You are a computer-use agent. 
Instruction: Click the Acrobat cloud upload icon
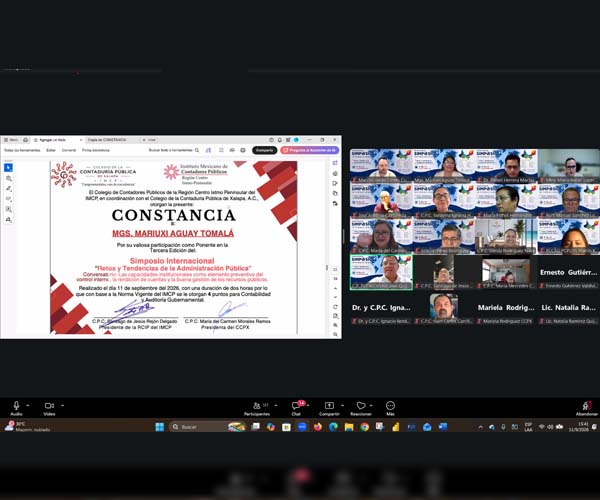click(232, 150)
